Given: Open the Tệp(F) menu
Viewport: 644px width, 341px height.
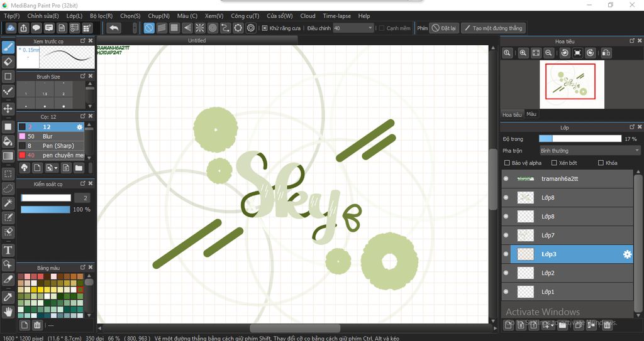Looking at the screenshot, I should (12, 16).
